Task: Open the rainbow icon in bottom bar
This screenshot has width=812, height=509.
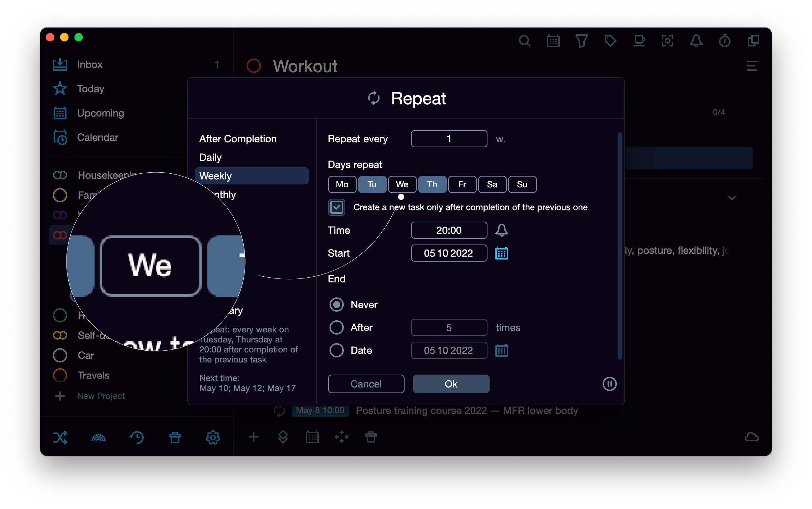Action: (99, 438)
